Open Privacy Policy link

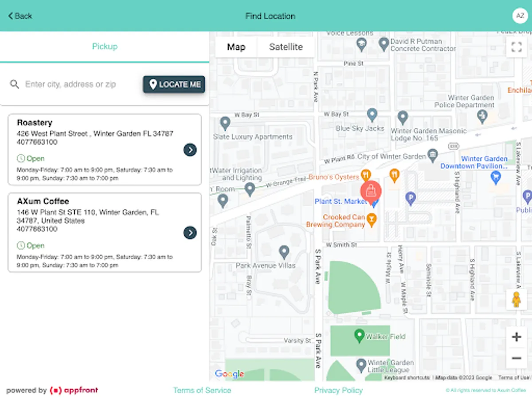338,390
